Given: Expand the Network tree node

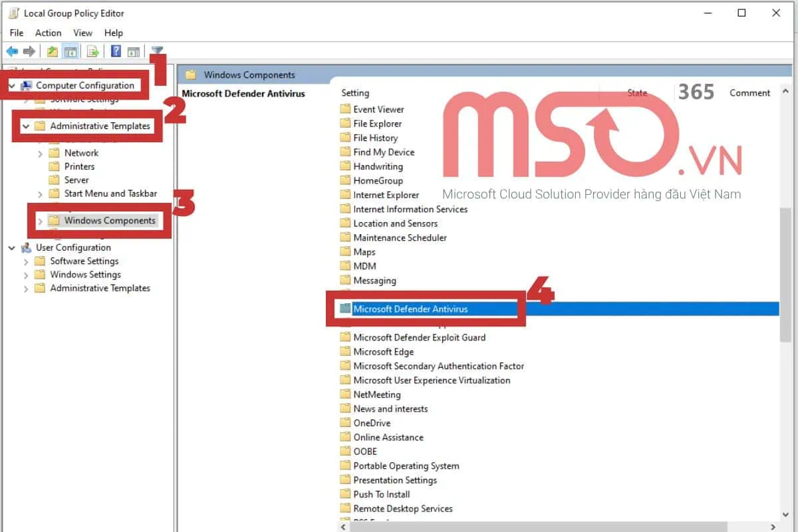Looking at the screenshot, I should [x=41, y=152].
